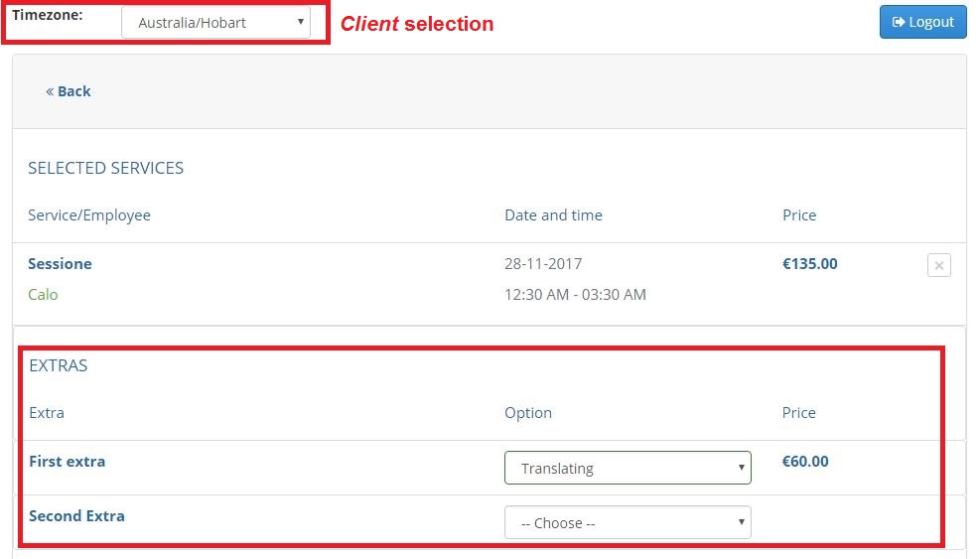Image resolution: width=980 pixels, height=559 pixels.
Task: Click the €135.00 service price
Action: pyautogui.click(x=810, y=264)
